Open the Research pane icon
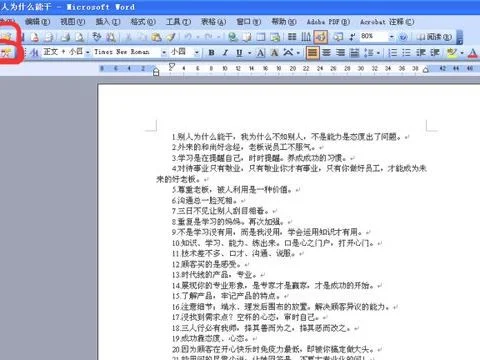 click(111, 37)
